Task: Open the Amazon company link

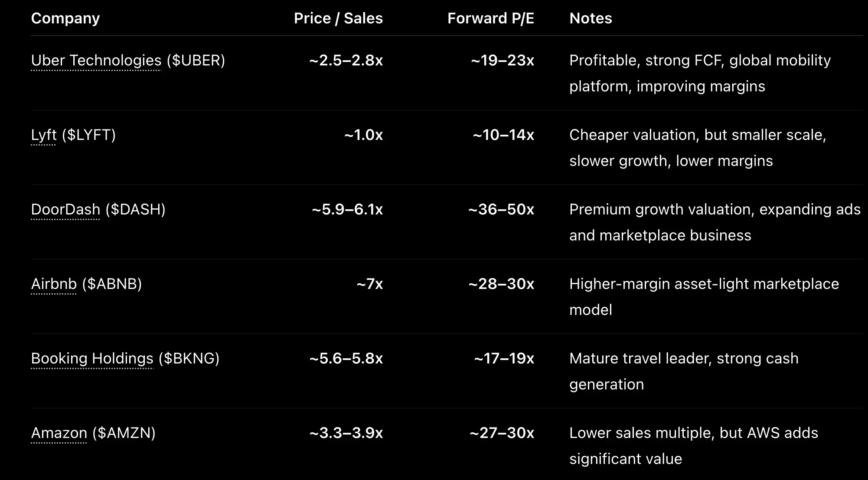Action: tap(59, 433)
